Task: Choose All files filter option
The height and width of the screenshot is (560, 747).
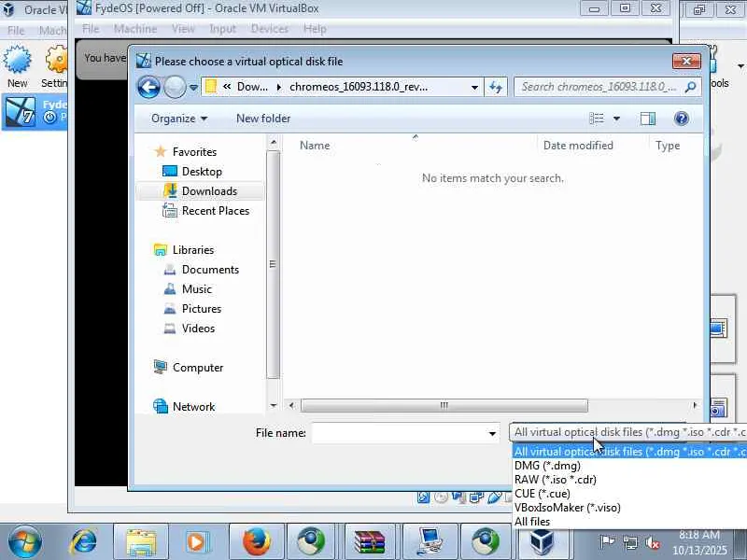Action: (532, 522)
